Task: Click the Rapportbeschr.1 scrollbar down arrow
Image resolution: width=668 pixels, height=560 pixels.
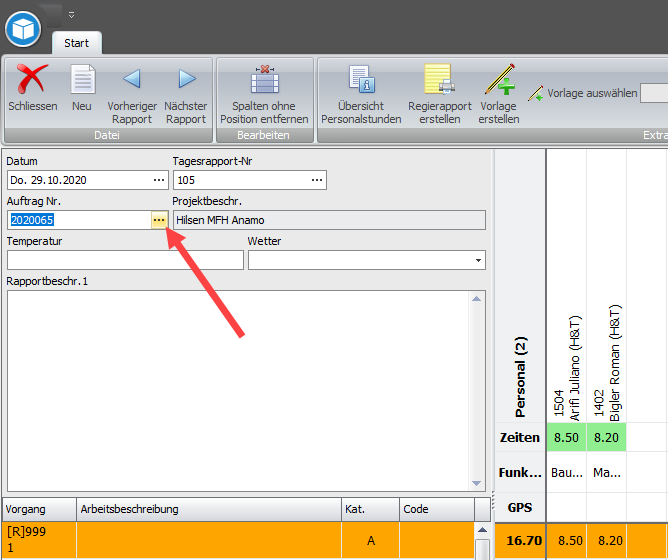Action: click(x=476, y=483)
